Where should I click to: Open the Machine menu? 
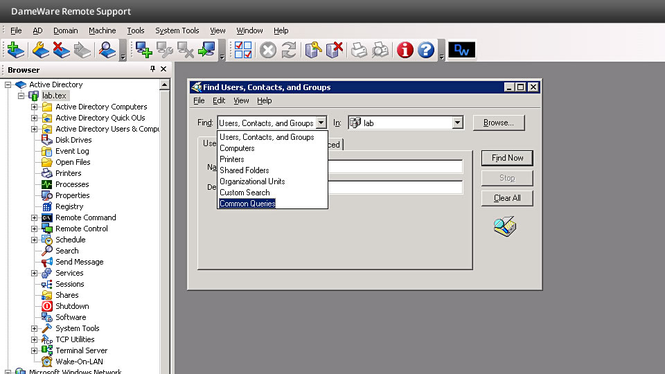point(102,31)
